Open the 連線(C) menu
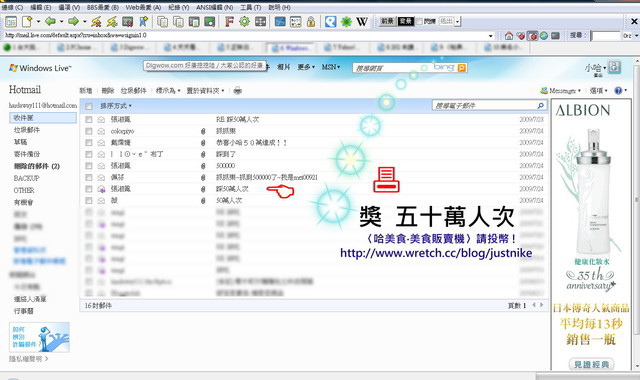Image resolution: width=640 pixels, height=380 pixels. pos(12,7)
